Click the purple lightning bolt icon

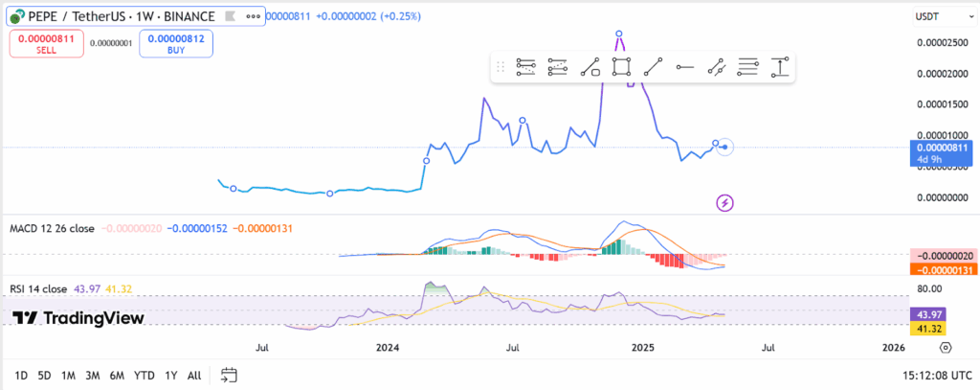pos(725,203)
